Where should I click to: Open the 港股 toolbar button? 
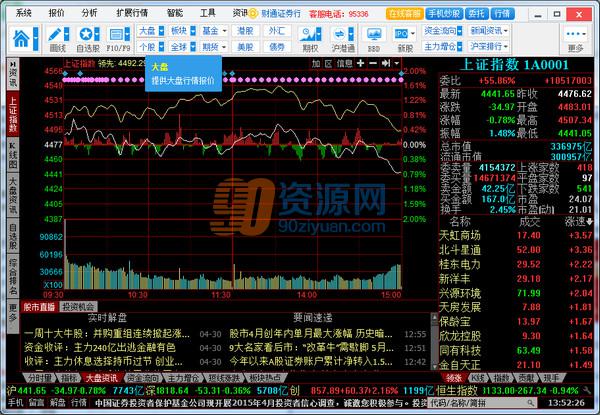coord(245,31)
